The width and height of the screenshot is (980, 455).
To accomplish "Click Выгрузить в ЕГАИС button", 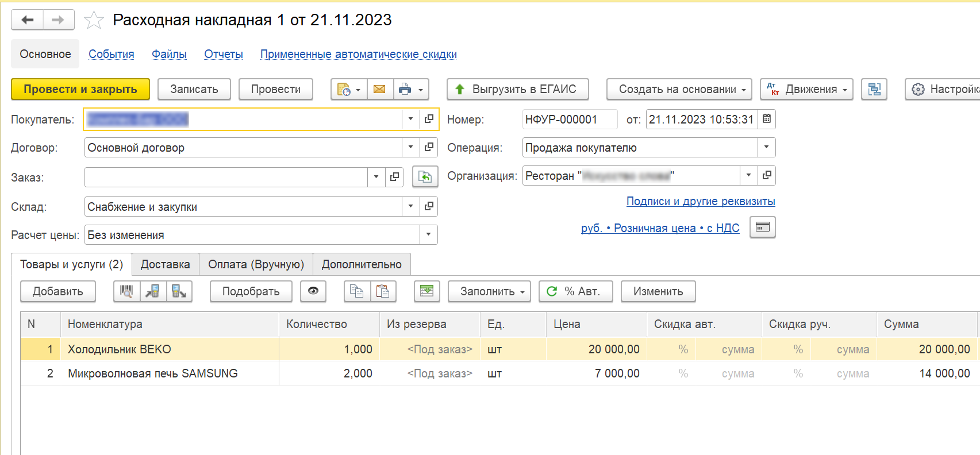I will [518, 89].
